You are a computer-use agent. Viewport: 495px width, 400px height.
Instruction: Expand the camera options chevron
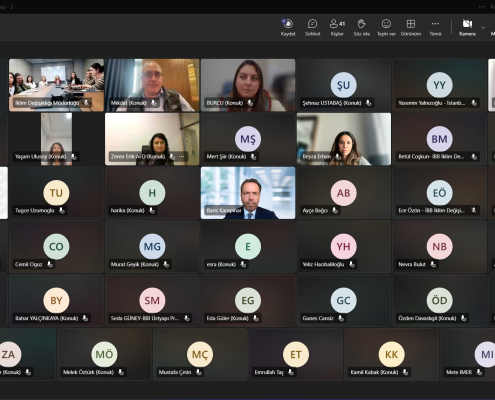(x=483, y=28)
